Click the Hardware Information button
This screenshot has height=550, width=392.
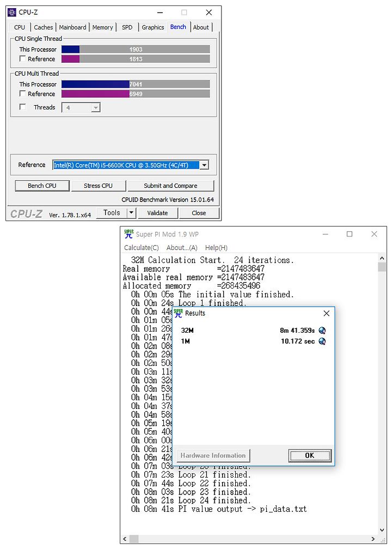coord(213,455)
